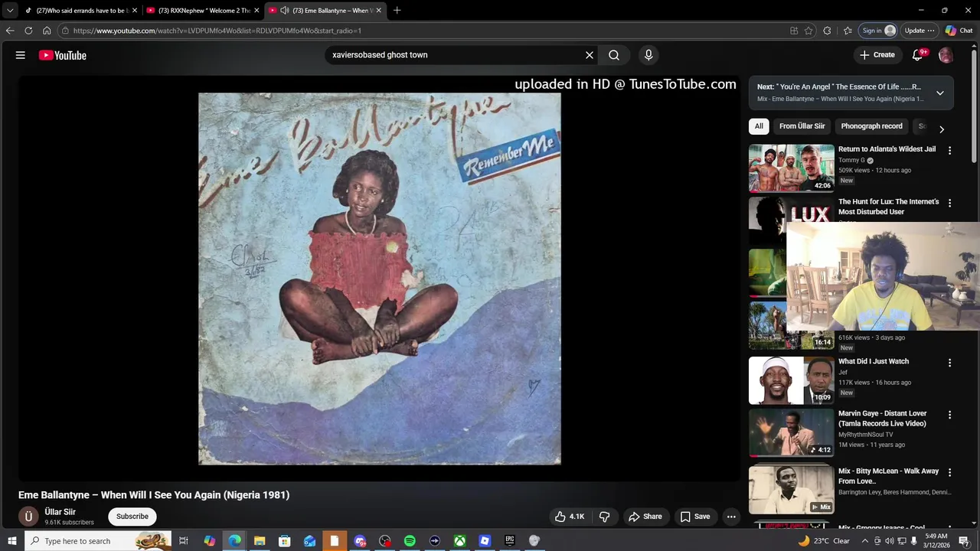Reload the page
The image size is (980, 551).
click(x=28, y=31)
